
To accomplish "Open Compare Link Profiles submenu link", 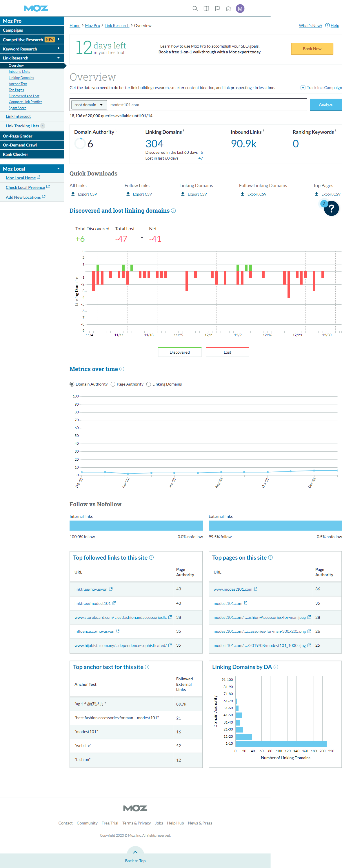I will click(25, 102).
